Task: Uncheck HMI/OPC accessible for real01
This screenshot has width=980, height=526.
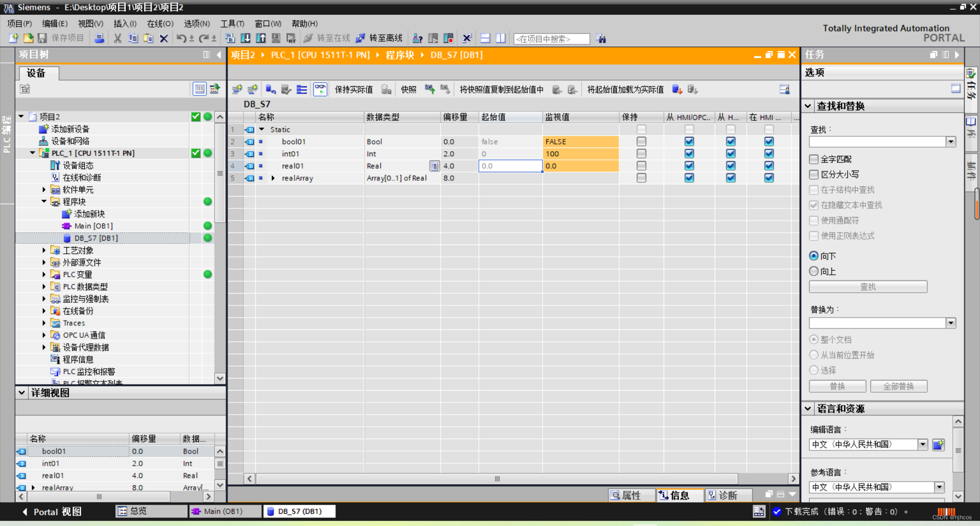Action: (690, 166)
